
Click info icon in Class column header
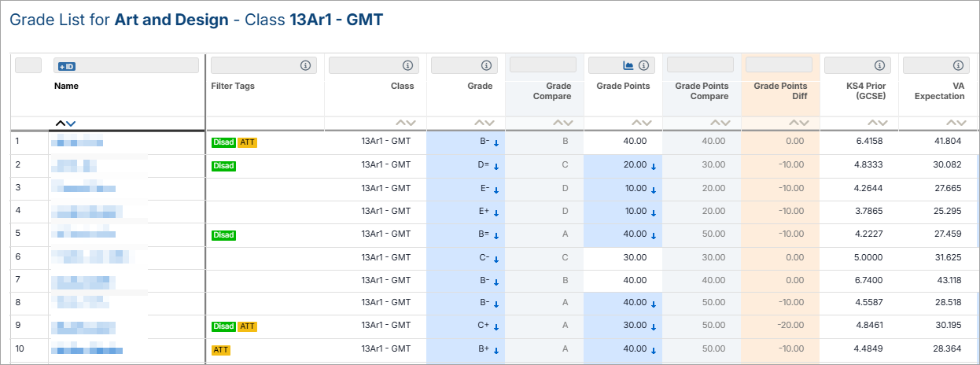(407, 65)
